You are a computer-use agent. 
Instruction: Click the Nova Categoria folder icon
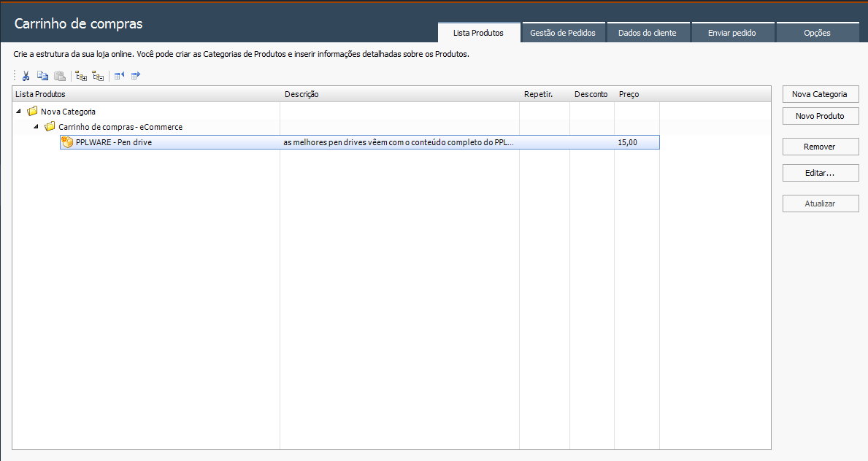(x=32, y=112)
